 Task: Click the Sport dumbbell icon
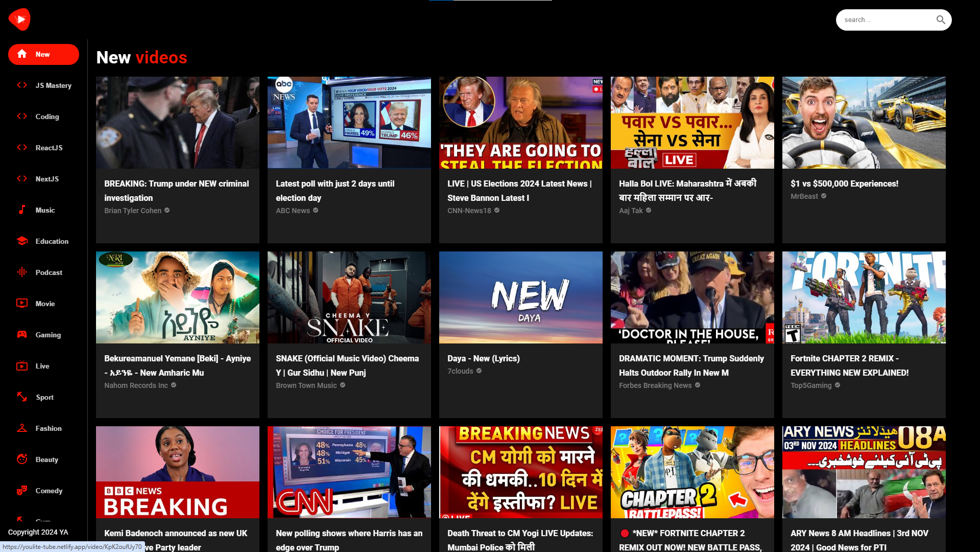tap(22, 397)
